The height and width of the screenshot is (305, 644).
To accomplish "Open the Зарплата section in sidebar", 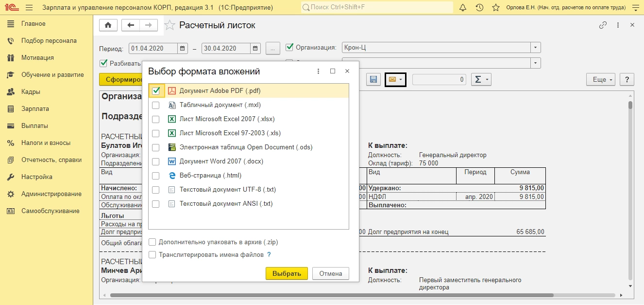I will coord(35,109).
